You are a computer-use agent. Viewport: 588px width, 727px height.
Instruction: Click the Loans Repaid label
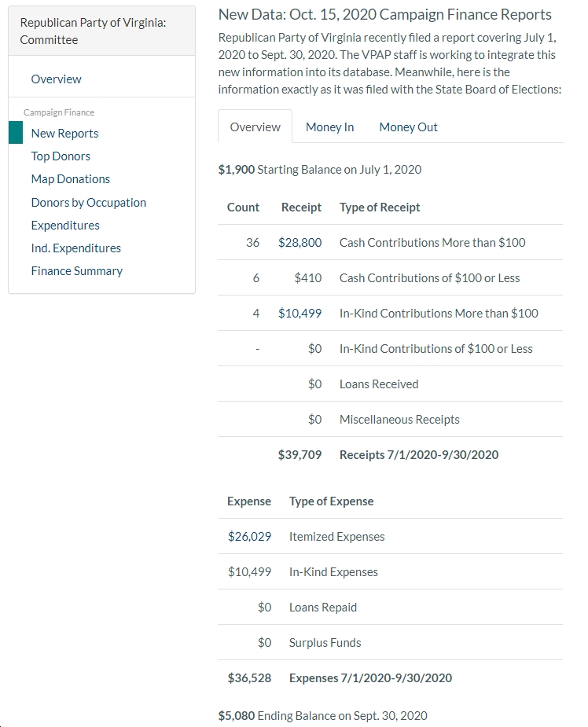323,608
